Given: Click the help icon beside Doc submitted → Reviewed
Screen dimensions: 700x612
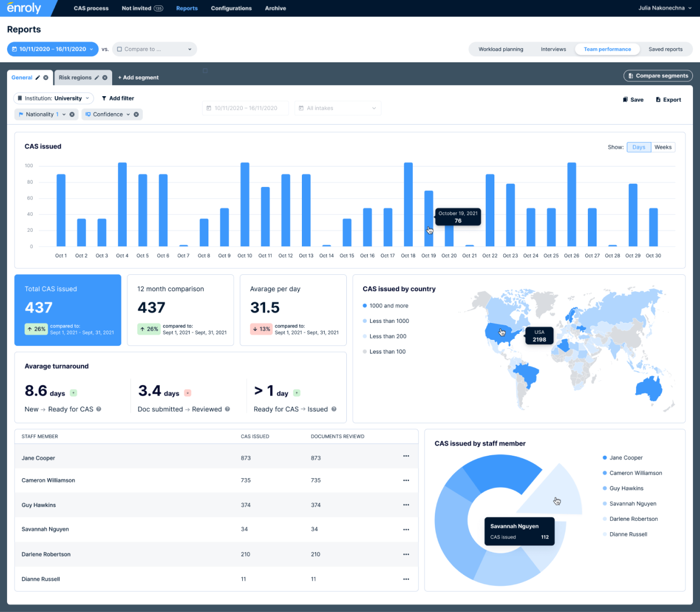Looking at the screenshot, I should coord(227,409).
